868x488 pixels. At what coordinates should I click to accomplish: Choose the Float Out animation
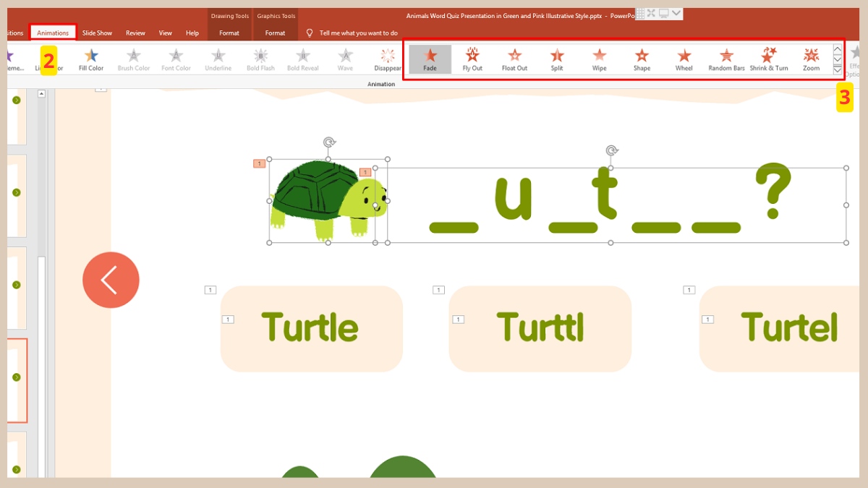[x=514, y=59]
